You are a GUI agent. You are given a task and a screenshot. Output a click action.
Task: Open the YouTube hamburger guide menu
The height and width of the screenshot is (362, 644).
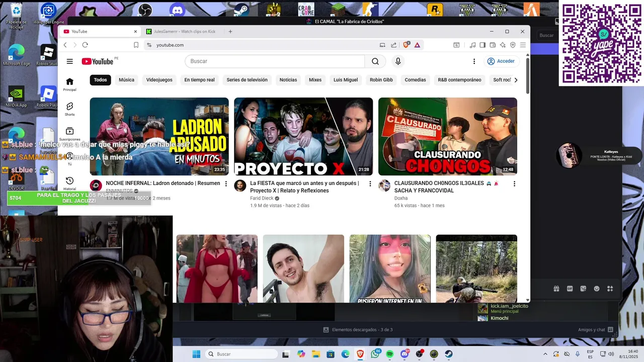[x=69, y=61]
